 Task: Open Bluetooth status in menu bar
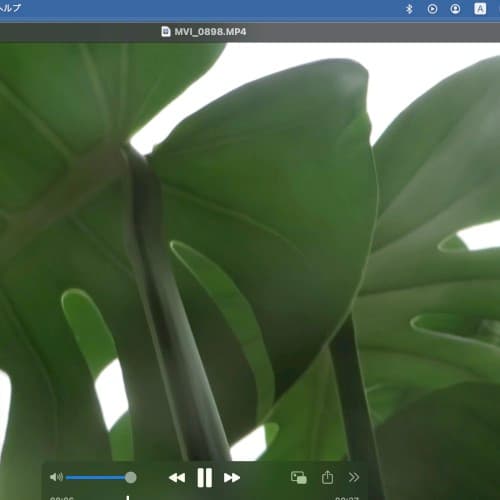tap(409, 9)
